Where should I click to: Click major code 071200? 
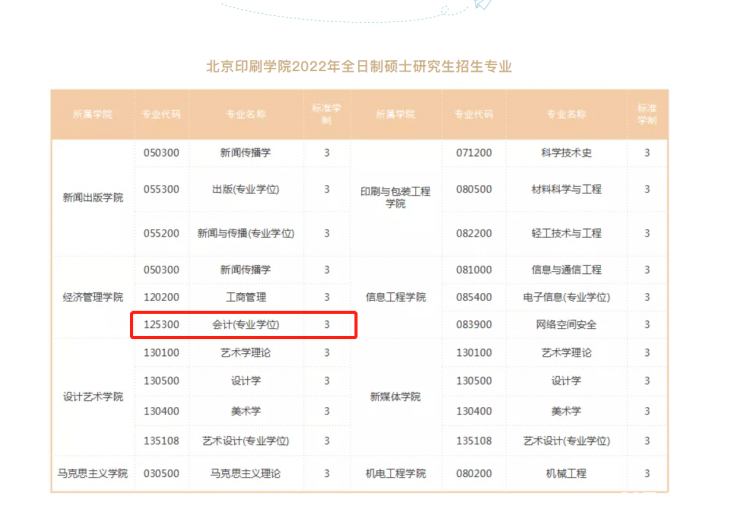point(474,153)
